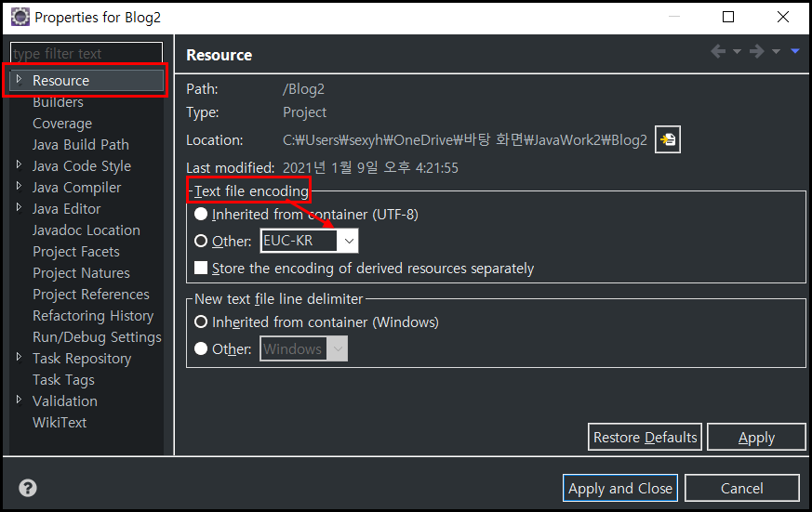Open Run/Debug Settings page
Viewport: 812px width, 512px height.
point(97,337)
